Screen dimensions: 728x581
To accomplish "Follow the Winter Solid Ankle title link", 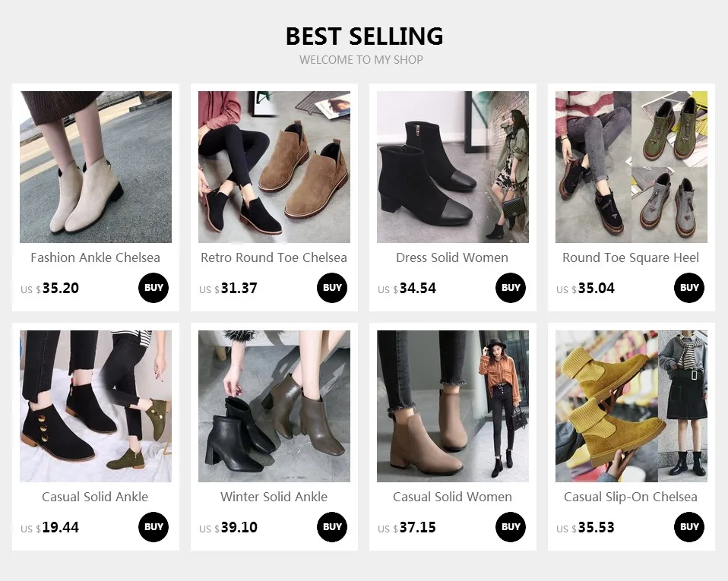I will pos(274,497).
